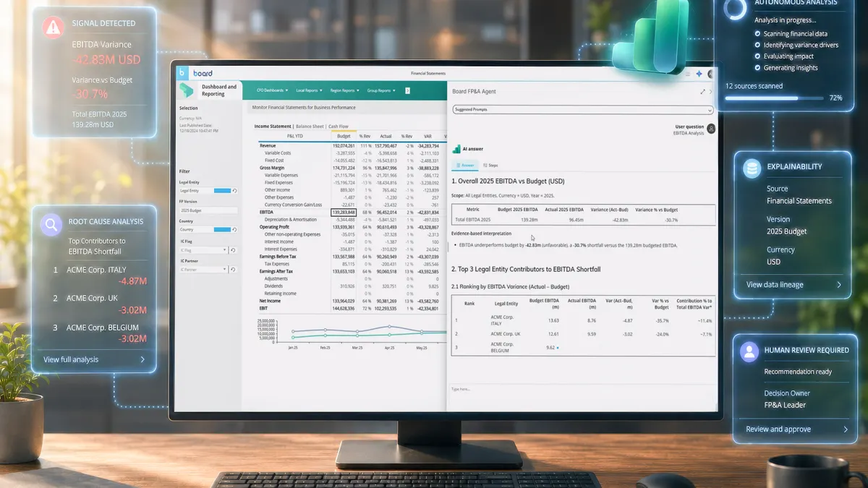Reset the IC Flag filter
868x488 pixels.
click(x=234, y=250)
